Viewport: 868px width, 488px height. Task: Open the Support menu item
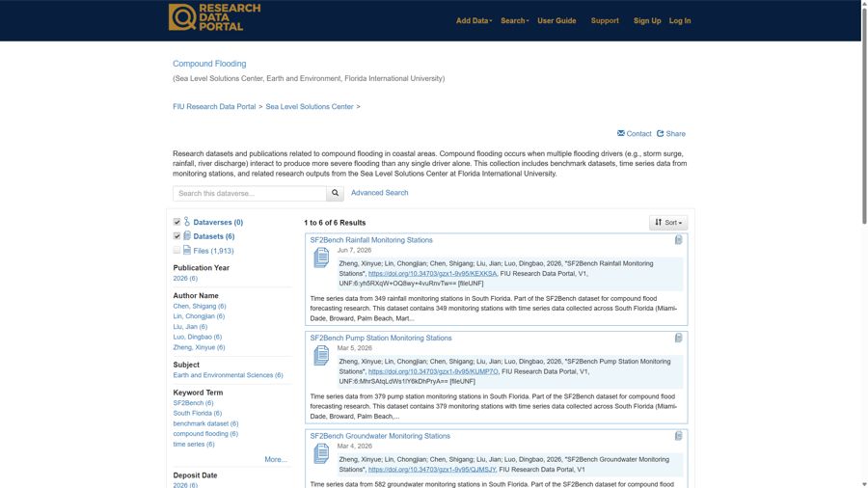tap(605, 20)
